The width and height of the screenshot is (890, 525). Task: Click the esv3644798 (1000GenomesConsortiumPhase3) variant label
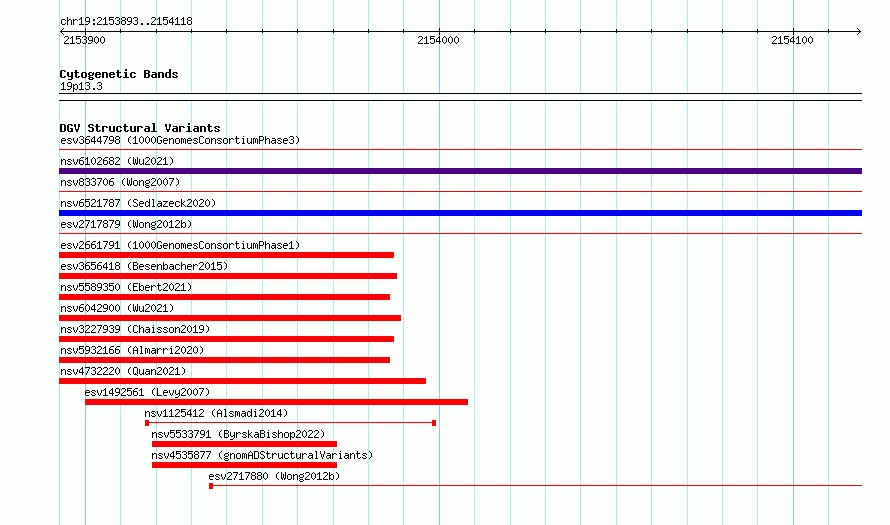(x=180, y=140)
